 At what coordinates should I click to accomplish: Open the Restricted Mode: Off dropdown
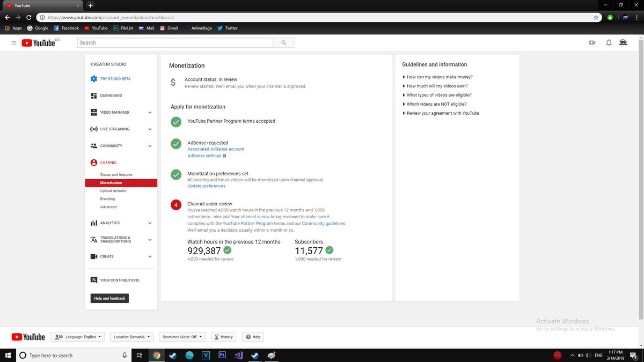(182, 337)
